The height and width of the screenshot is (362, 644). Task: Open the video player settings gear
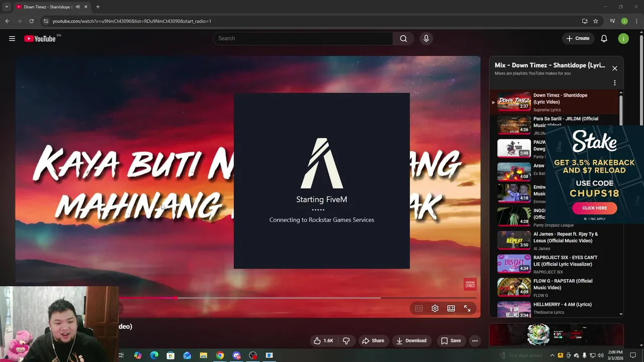pyautogui.click(x=435, y=308)
